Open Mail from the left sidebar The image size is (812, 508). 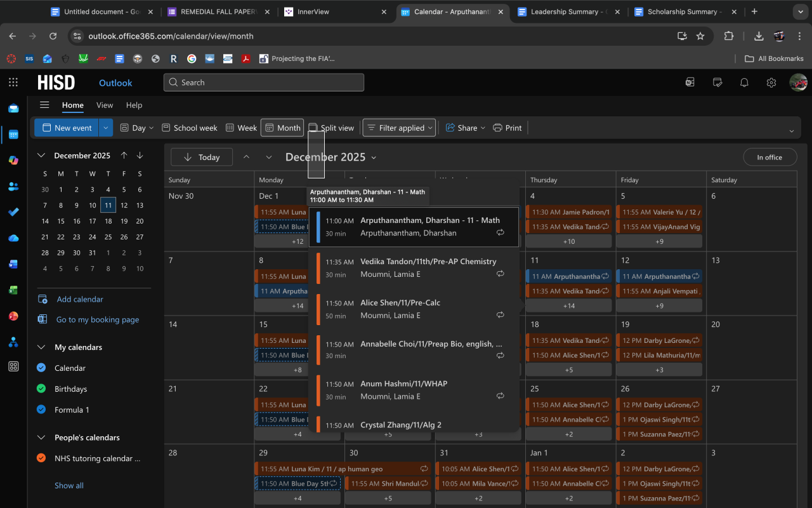click(13, 109)
